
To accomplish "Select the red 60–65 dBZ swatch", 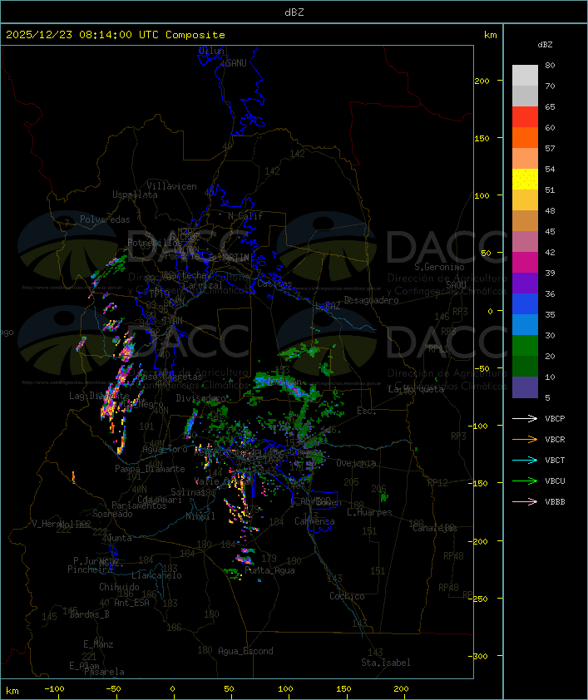I will (525, 117).
